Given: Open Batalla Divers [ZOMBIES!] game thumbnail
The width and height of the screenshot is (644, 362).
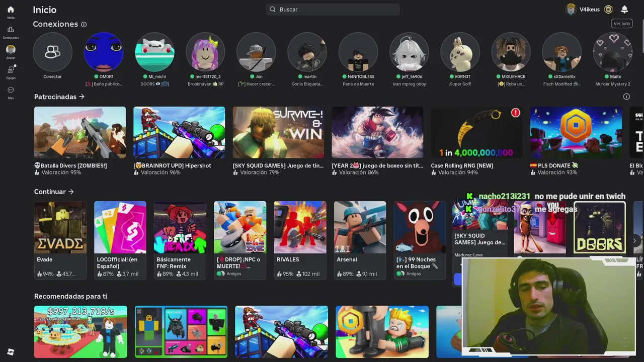Looking at the screenshot, I should 80,132.
